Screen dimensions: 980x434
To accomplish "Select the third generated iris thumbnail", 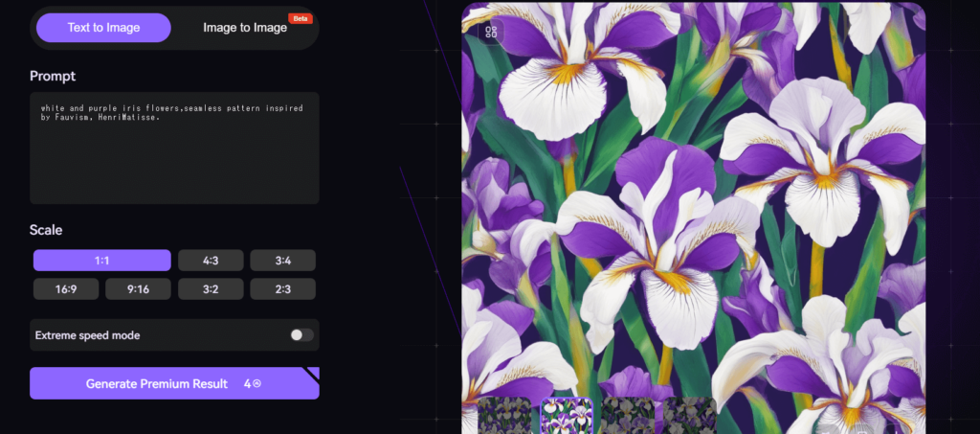I will [x=628, y=416].
